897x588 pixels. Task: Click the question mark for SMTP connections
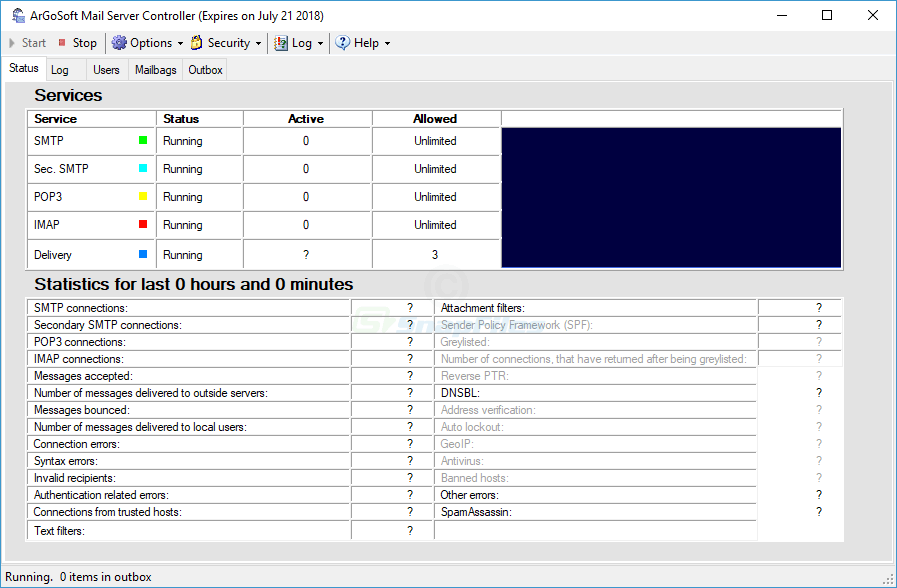[409, 307]
